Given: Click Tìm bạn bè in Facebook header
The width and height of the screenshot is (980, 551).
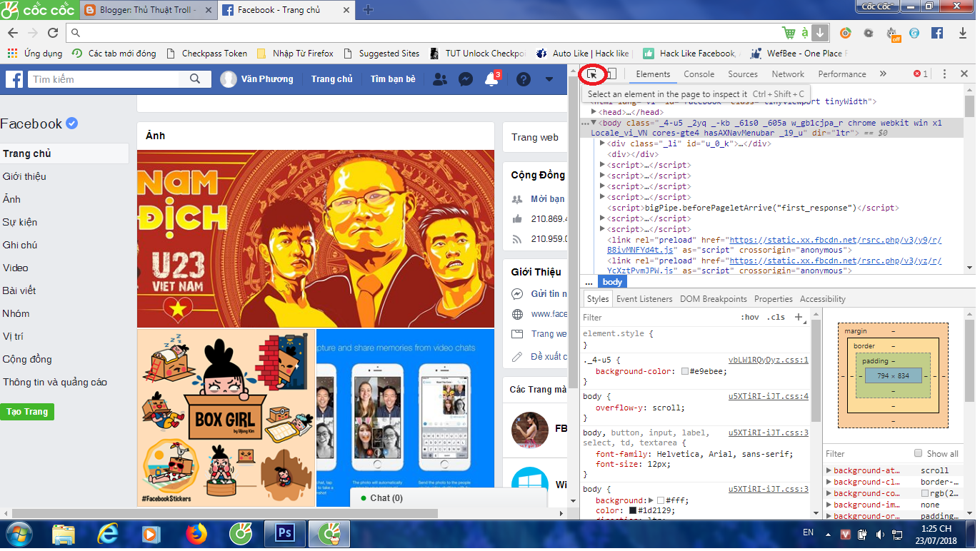Looking at the screenshot, I should coord(392,79).
